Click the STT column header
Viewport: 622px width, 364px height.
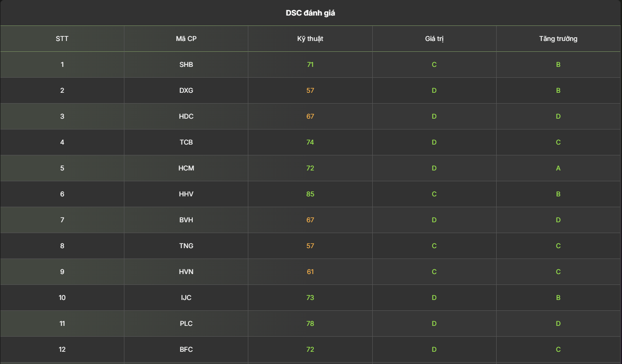click(62, 39)
